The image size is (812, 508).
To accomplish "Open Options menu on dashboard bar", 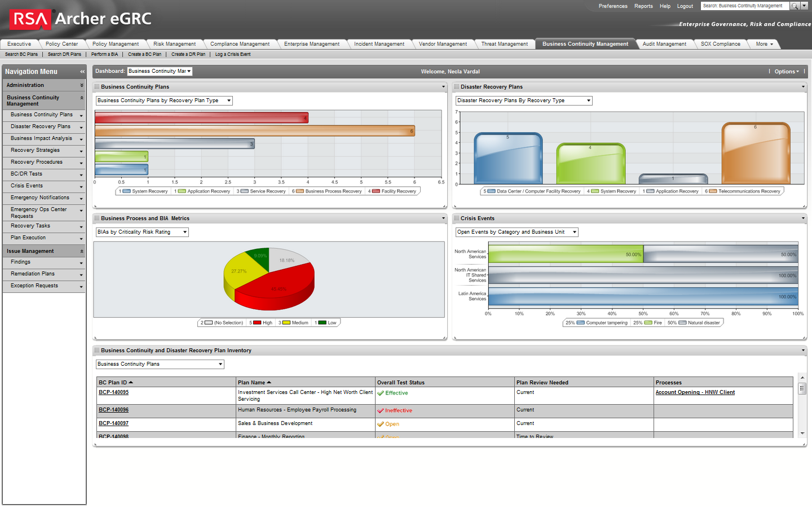I will [787, 72].
